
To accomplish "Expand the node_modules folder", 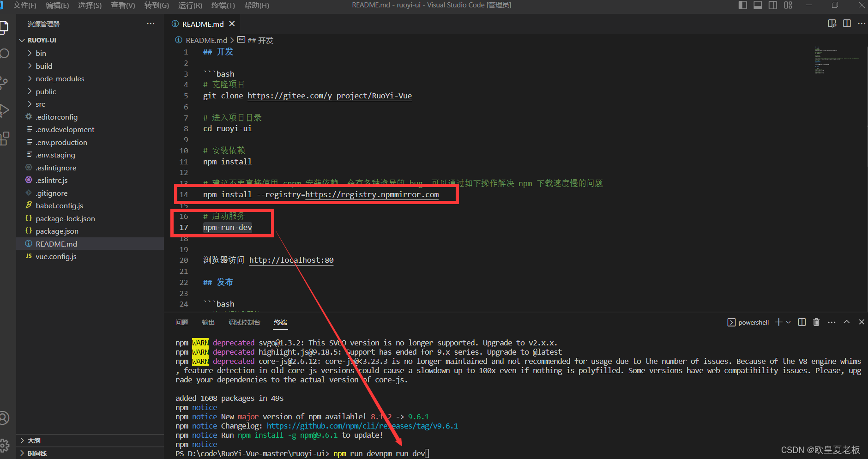I will coord(90,79).
